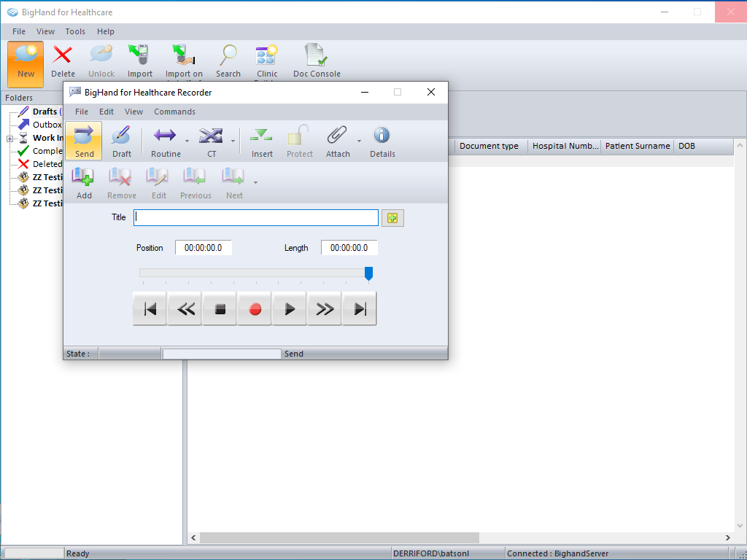Image resolution: width=747 pixels, height=560 pixels.
Task: Click the Attach paperclip icon
Action: (x=337, y=136)
